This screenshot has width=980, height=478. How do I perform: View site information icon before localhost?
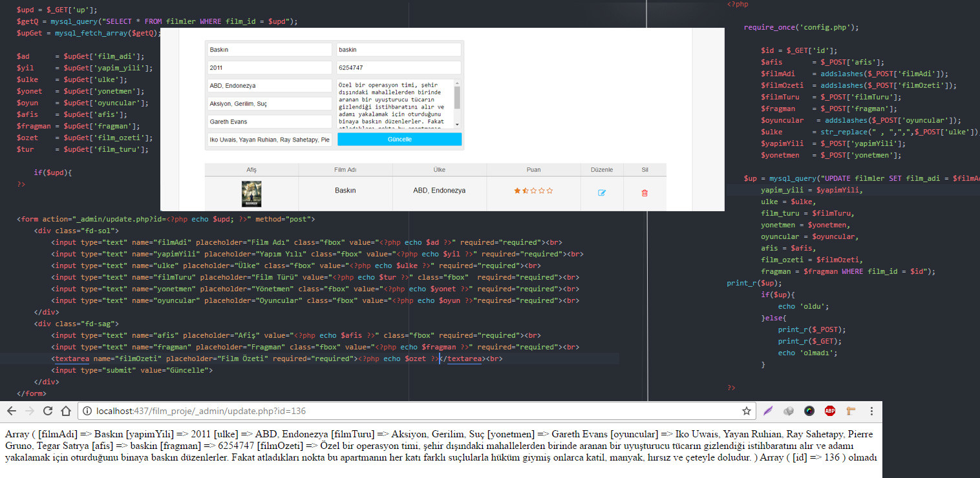coord(87,411)
